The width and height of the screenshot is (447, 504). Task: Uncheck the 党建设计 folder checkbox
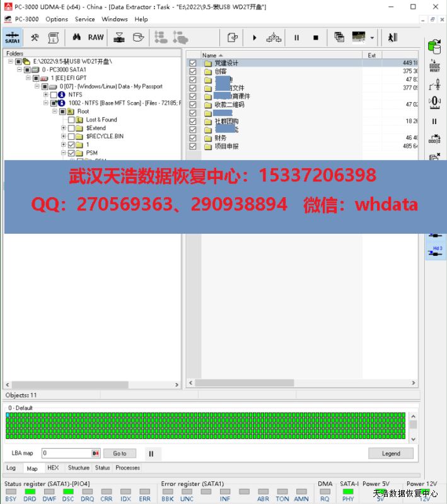[x=193, y=63]
